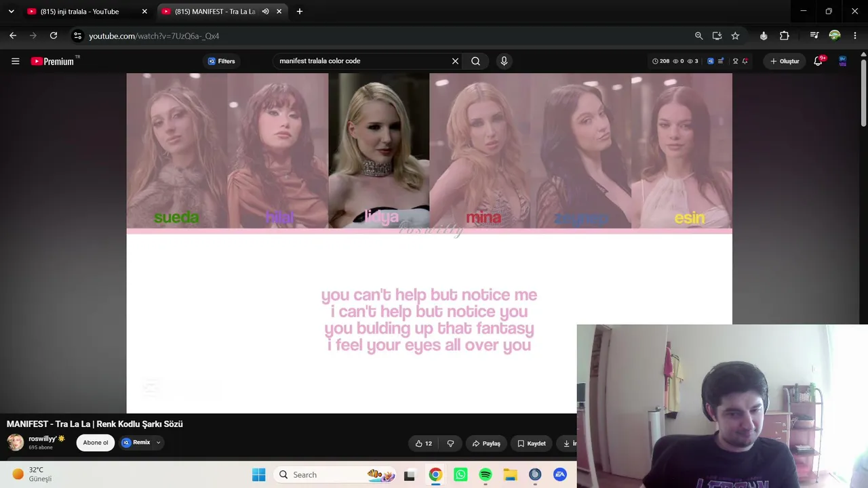
Task: Click the small bell alert extension icon
Action: pyautogui.click(x=745, y=61)
